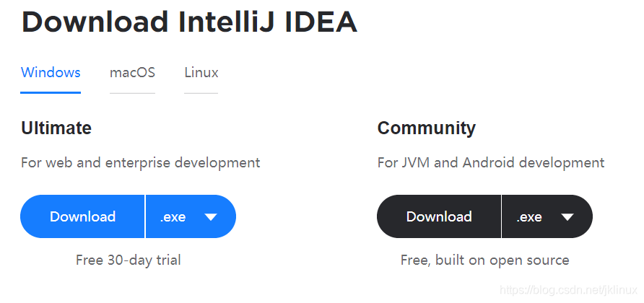
Task: Open the Community .exe format dropdown
Action: 547,216
